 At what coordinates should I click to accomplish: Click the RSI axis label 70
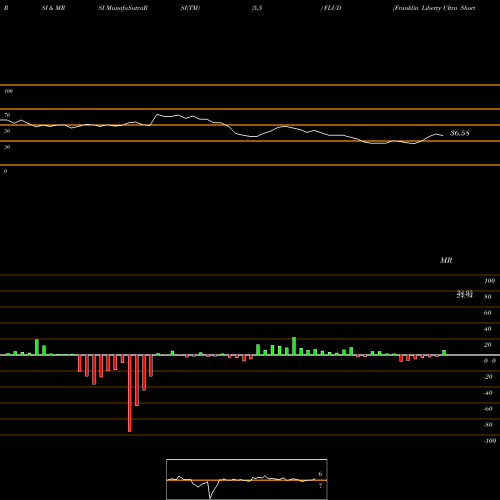[x=7, y=115]
